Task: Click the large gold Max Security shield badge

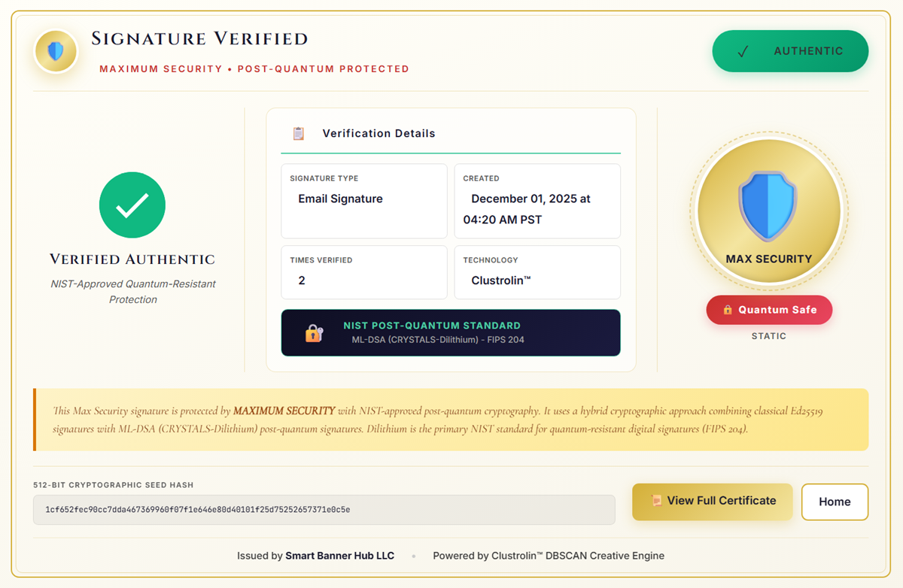Action: 768,210
